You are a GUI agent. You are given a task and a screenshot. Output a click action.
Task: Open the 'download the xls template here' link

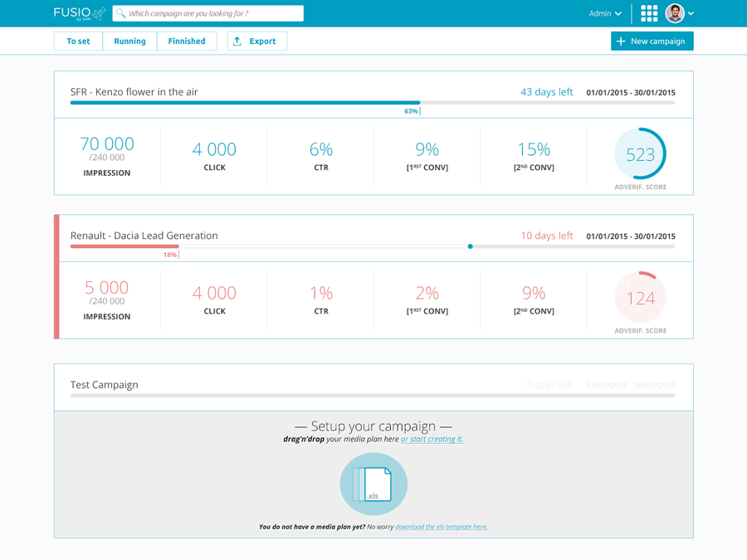442,527
